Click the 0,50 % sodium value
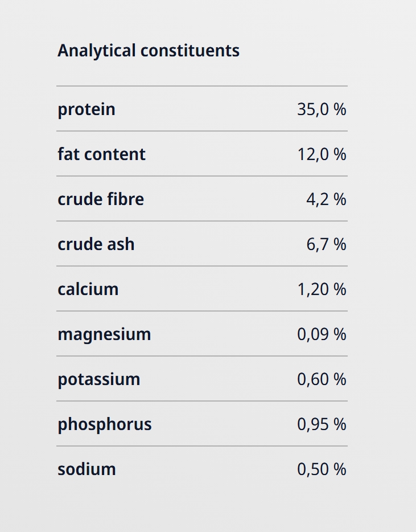The height and width of the screenshot is (532, 416). coord(322,469)
